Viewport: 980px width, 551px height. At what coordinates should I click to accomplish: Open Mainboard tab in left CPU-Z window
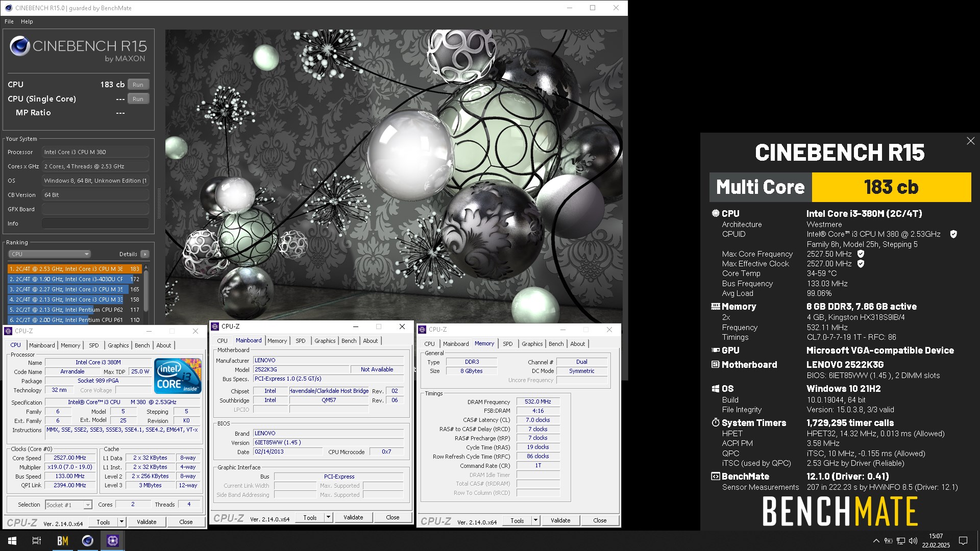click(x=42, y=345)
